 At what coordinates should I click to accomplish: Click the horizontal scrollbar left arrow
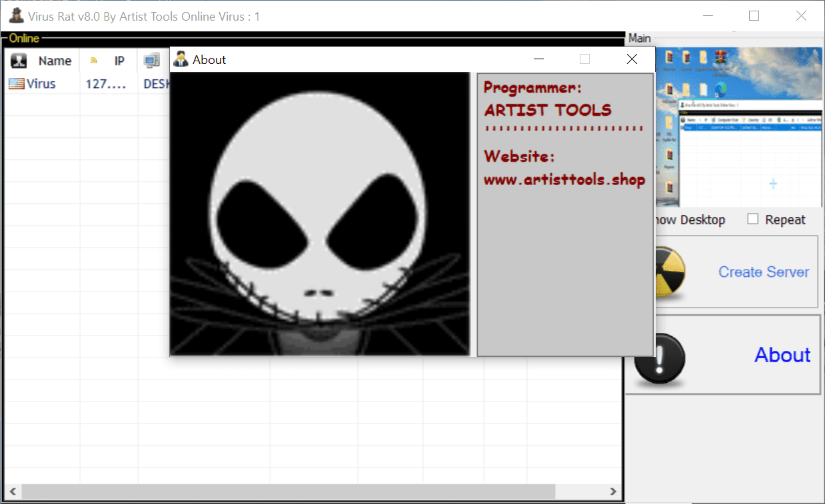(13, 491)
